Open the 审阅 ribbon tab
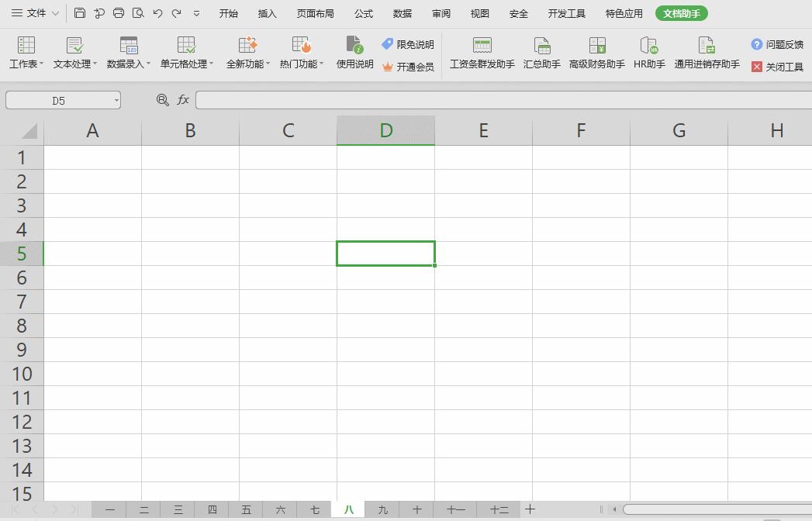 pos(441,13)
